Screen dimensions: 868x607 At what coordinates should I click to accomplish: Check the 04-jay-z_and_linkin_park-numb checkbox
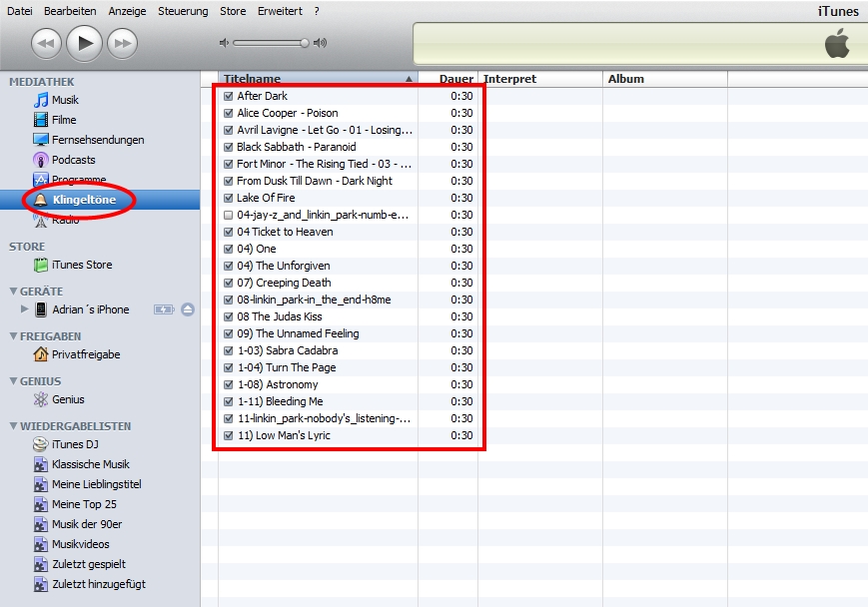[228, 215]
